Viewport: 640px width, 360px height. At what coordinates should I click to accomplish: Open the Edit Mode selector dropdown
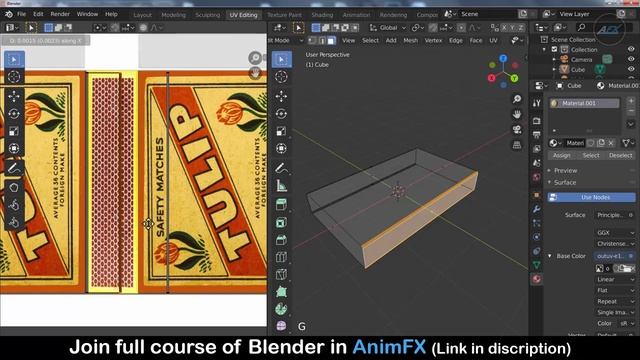coord(286,40)
